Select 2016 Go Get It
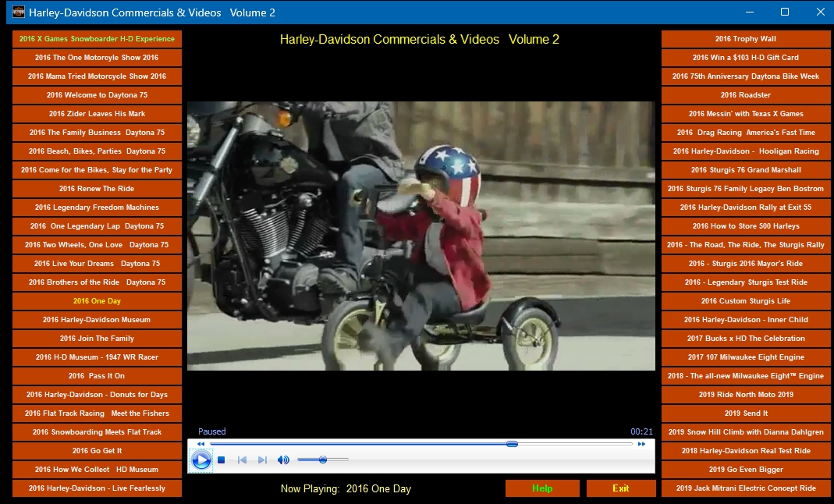 [x=97, y=450]
